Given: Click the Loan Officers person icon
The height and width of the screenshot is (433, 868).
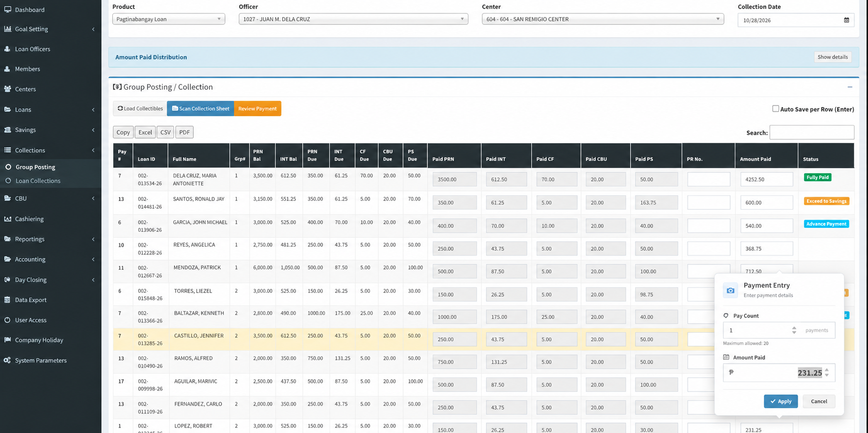Looking at the screenshot, I should pyautogui.click(x=7, y=49).
